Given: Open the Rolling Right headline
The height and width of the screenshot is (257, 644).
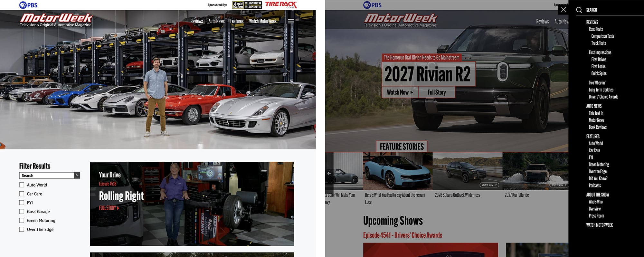Looking at the screenshot, I should [121, 196].
